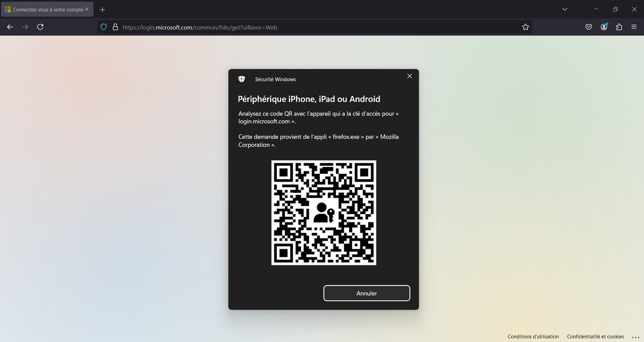This screenshot has height=342, width=644.
Task: Open the Conditions d'utilisation link
Action: click(x=533, y=337)
